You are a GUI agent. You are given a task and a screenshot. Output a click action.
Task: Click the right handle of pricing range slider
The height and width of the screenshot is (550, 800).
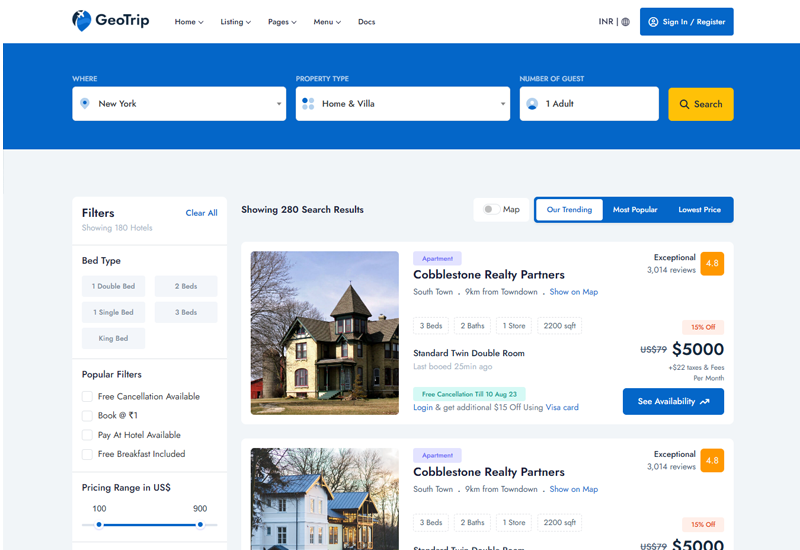tap(200, 524)
